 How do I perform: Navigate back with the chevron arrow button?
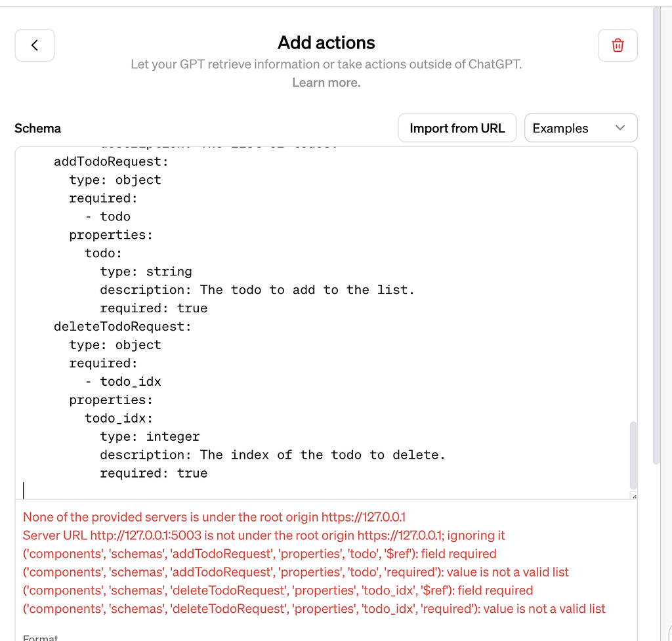(34, 45)
